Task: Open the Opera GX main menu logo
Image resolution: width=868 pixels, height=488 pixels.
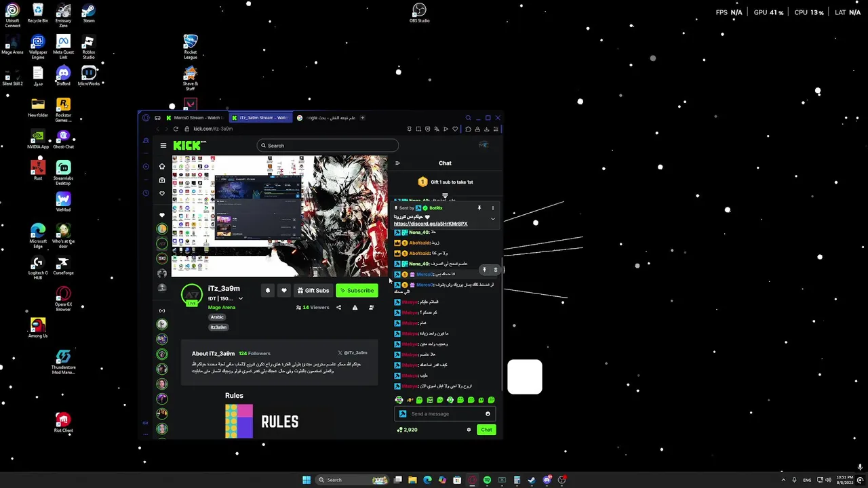Action: coord(146,118)
